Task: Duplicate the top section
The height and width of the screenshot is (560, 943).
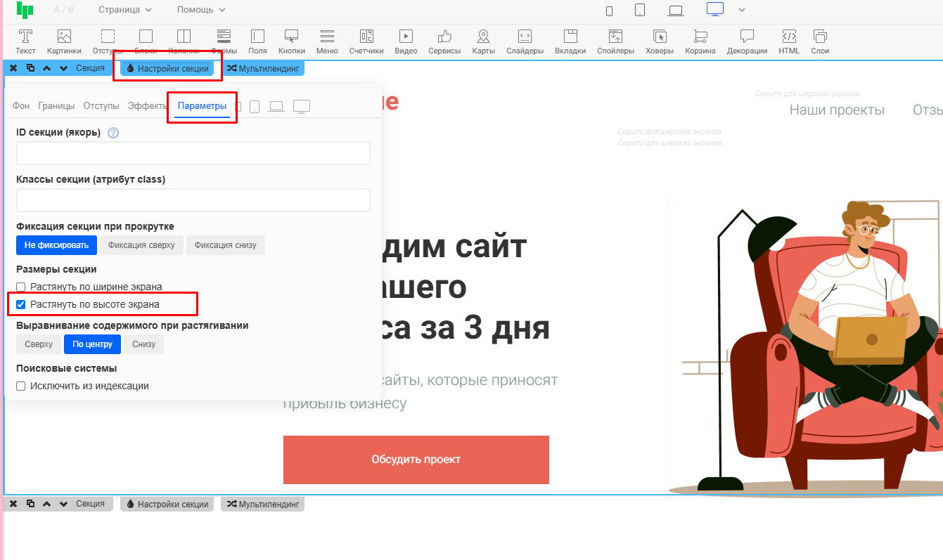Action: (x=30, y=68)
